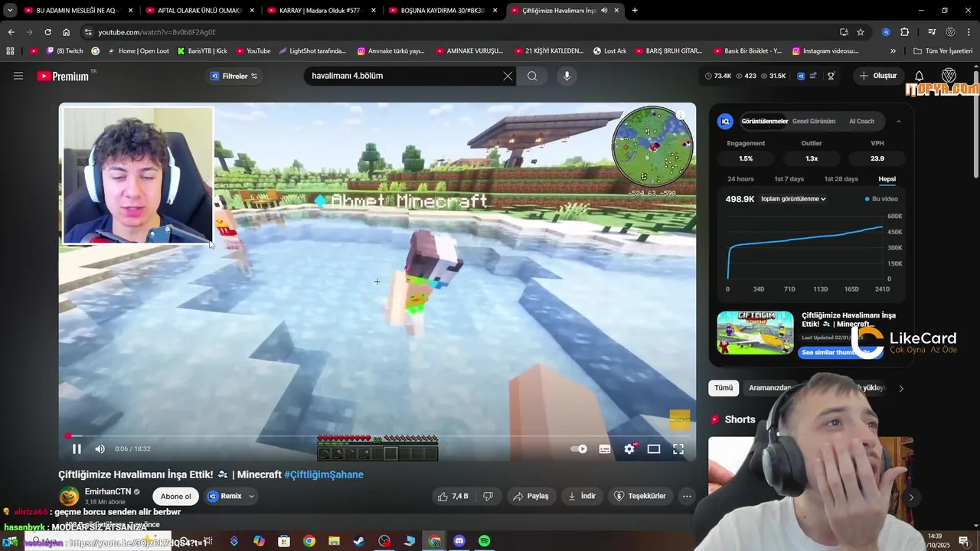Viewport: 980px width, 551px height.
Task: Clear the search text with X
Action: [x=508, y=76]
